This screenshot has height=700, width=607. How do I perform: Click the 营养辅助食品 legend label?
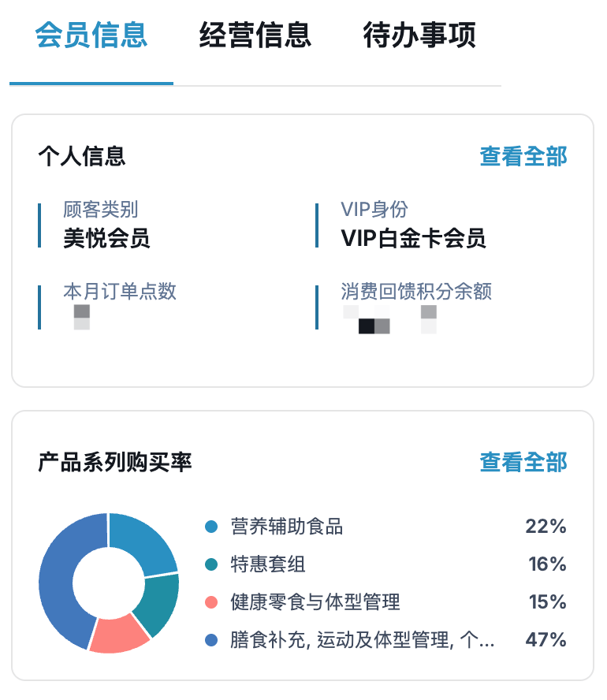(286, 527)
